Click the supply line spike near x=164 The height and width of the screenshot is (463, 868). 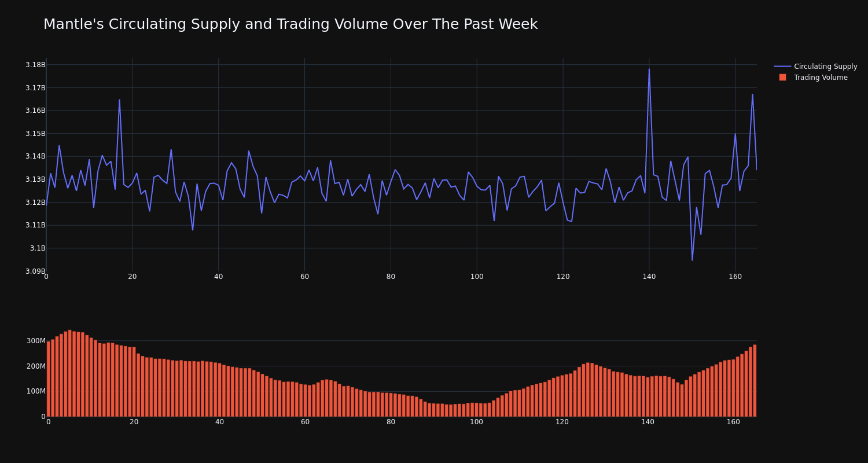click(x=752, y=94)
